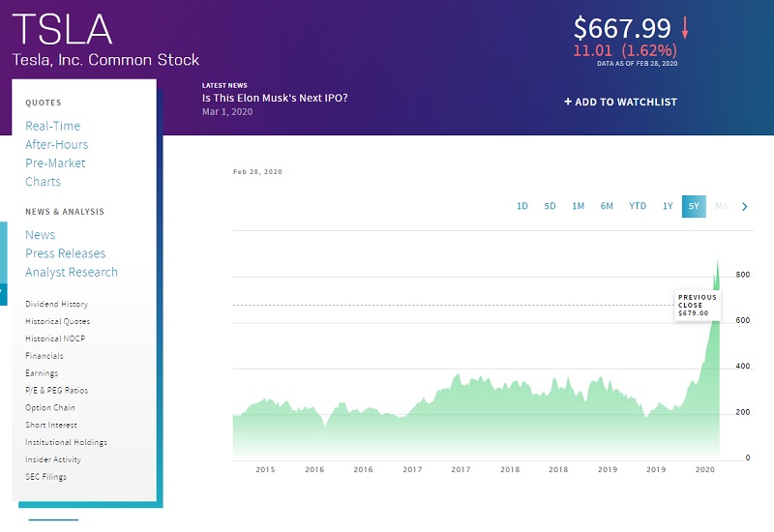Image resolution: width=774 pixels, height=532 pixels.
Task: Select the highlighted 5Y range
Action: pos(694,206)
